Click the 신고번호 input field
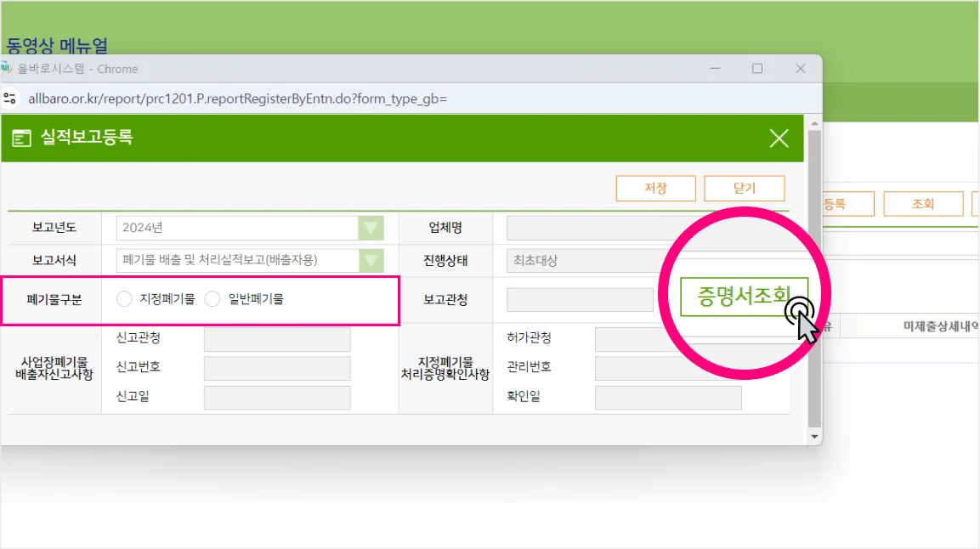 (276, 368)
